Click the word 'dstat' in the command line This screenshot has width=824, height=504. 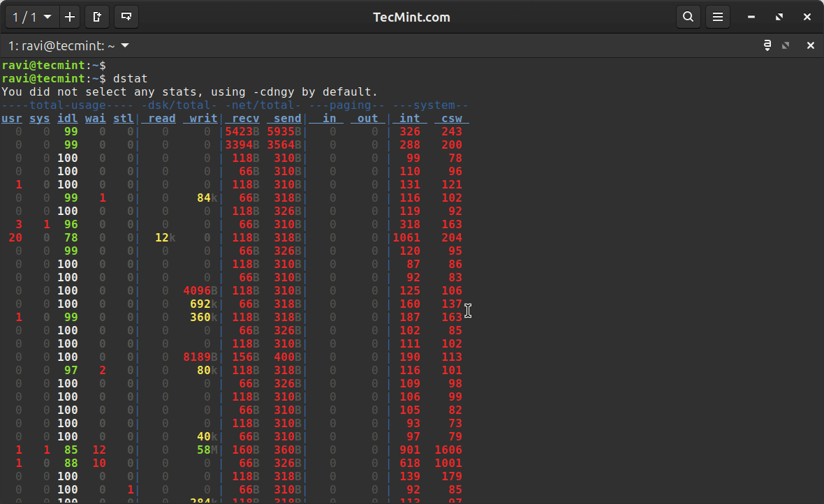click(x=130, y=78)
